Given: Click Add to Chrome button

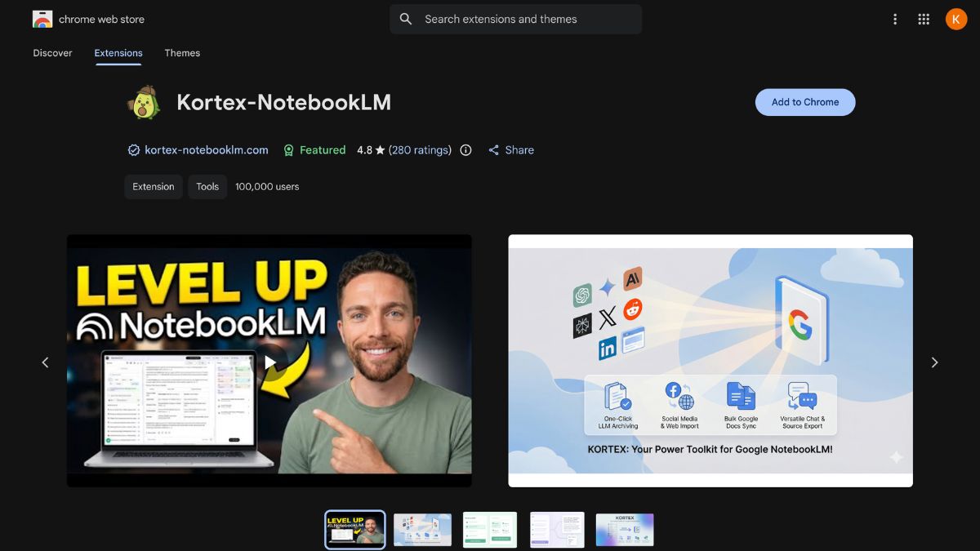Looking at the screenshot, I should pyautogui.click(x=805, y=102).
